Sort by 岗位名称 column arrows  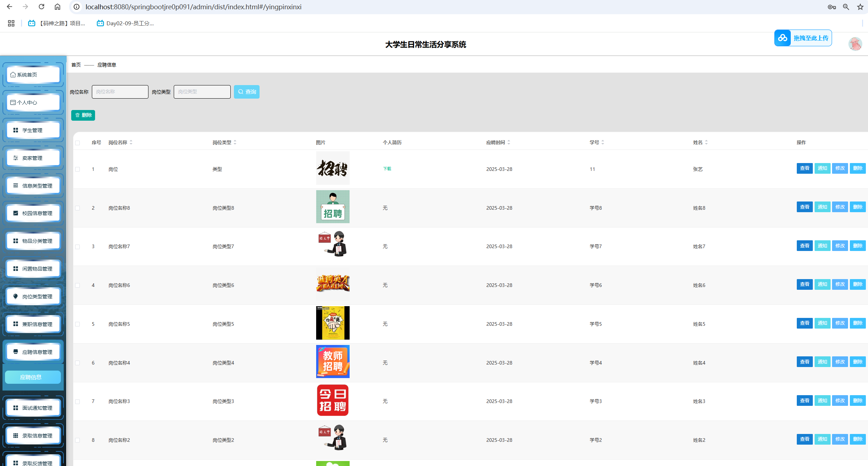[131, 142]
